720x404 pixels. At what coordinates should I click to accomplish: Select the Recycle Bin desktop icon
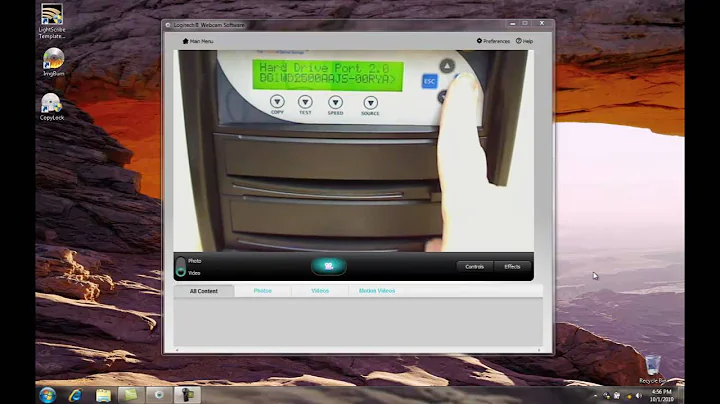652,370
